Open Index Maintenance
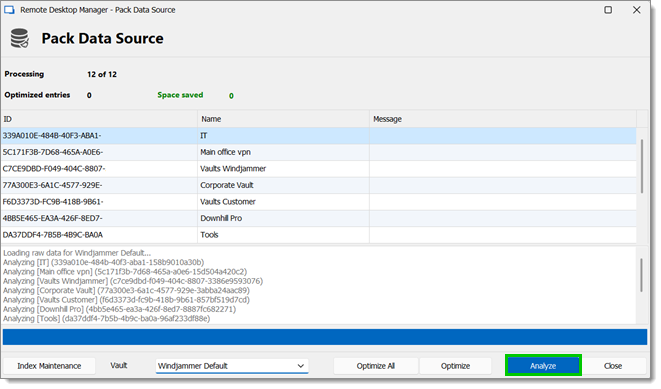This screenshot has height=389, width=661. point(49,366)
